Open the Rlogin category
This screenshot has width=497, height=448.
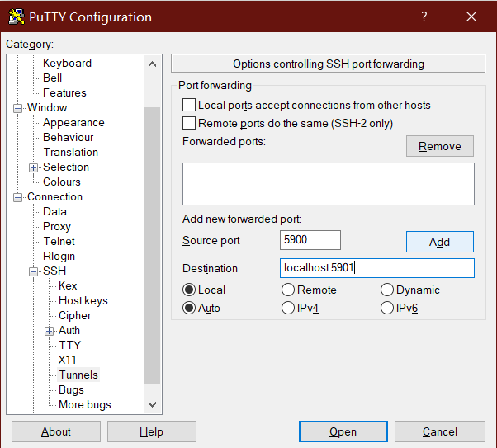point(59,256)
